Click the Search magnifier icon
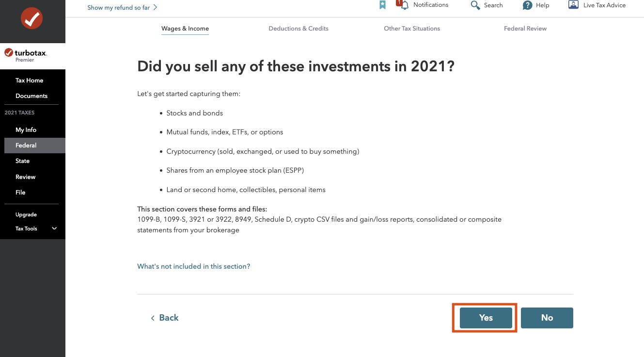Viewport: 644px width, 357px height. [x=475, y=5]
